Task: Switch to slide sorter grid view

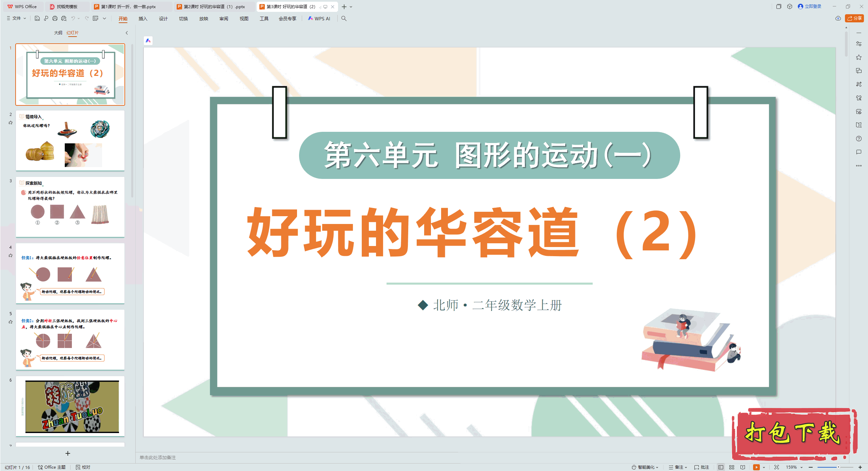Action: click(732, 467)
